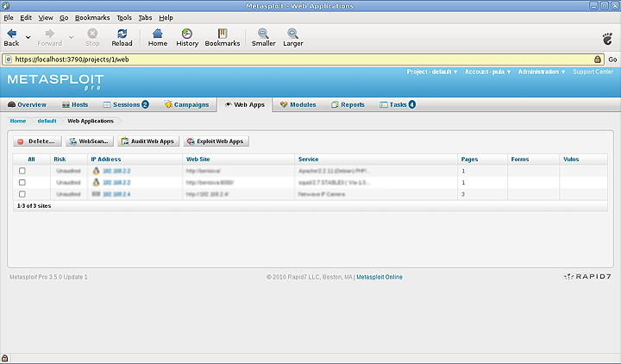Click the window menu icon in title bar
The height and width of the screenshot is (364, 621).
click(x=5, y=5)
